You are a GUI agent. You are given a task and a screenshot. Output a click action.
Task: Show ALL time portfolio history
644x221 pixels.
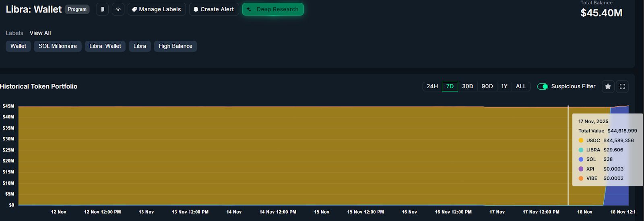[521, 87]
